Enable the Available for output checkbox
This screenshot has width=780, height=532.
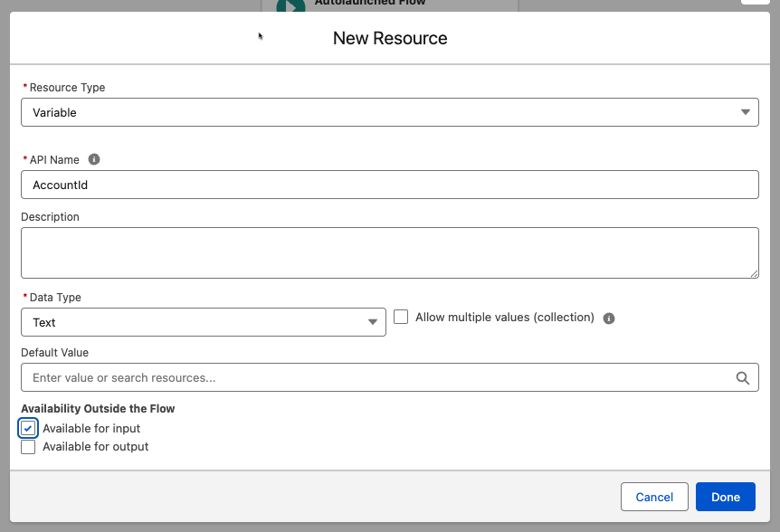click(27, 446)
